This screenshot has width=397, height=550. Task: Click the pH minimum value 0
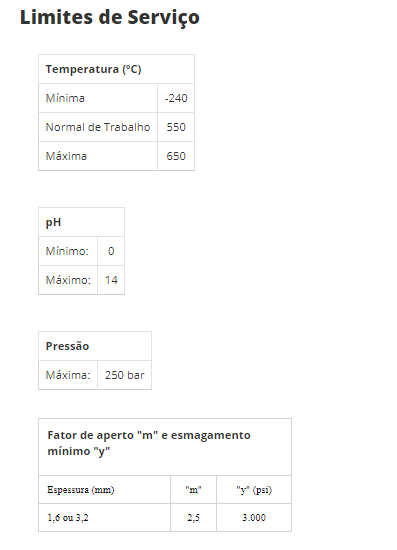tap(111, 251)
